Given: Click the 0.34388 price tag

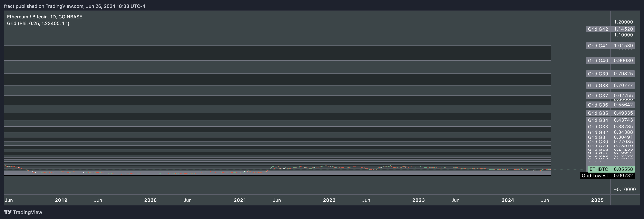Looking at the screenshot, I should pos(623,132).
